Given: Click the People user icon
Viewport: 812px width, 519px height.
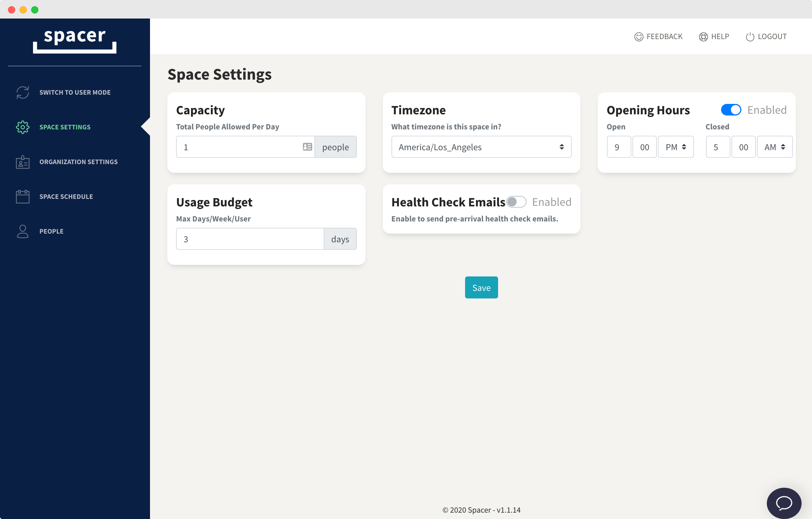Looking at the screenshot, I should pos(23,231).
